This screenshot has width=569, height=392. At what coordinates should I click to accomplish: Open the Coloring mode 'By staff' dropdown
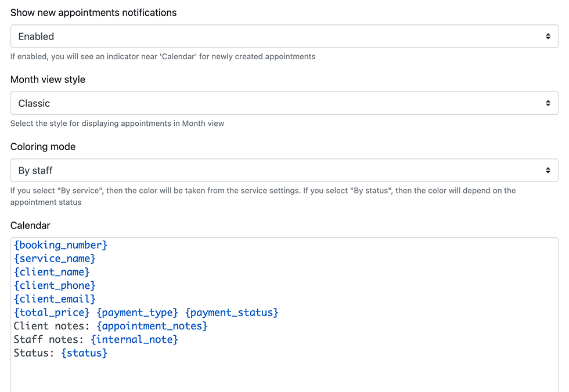(284, 170)
